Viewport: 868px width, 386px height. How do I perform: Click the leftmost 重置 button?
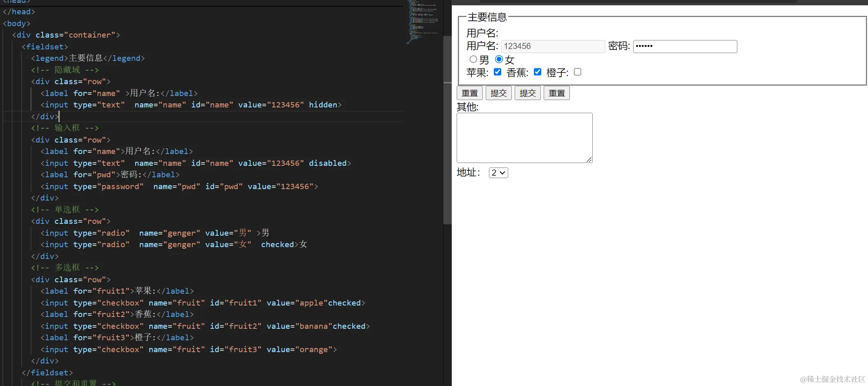[x=470, y=93]
